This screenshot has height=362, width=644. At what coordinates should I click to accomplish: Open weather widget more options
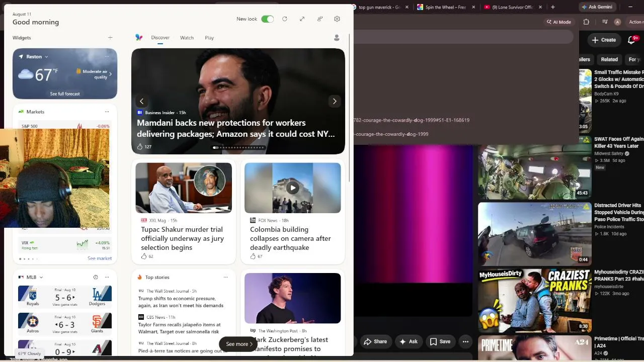click(x=107, y=56)
